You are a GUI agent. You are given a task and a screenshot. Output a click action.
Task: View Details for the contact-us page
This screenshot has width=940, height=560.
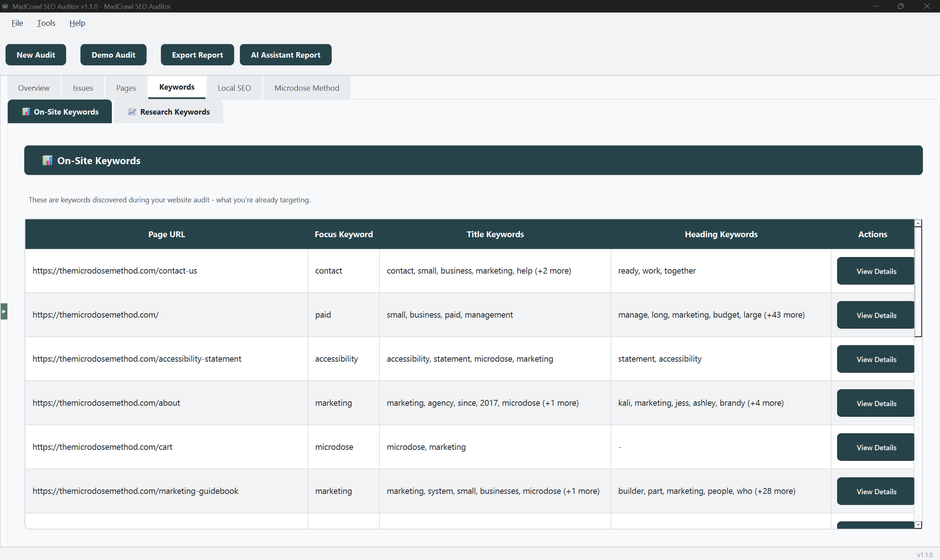[875, 271]
